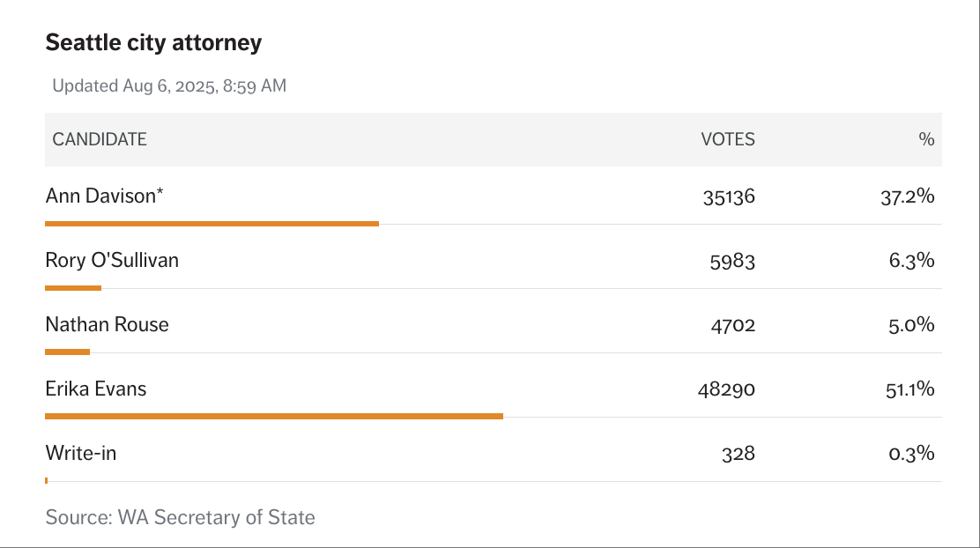Select the Rory O'Sullivan candidate name

pos(112,260)
